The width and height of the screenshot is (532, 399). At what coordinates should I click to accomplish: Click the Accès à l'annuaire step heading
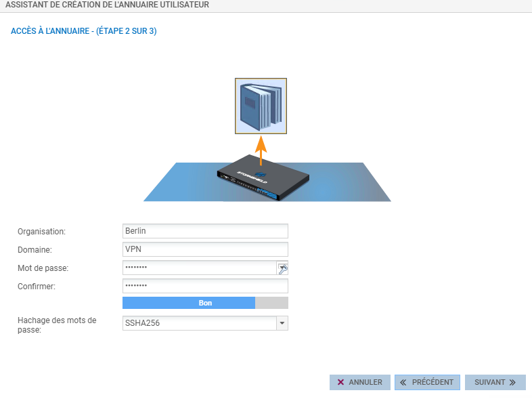[x=84, y=31]
